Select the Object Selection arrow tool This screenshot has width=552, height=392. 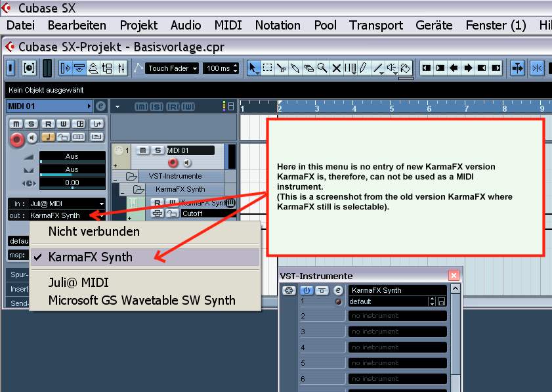click(x=253, y=68)
